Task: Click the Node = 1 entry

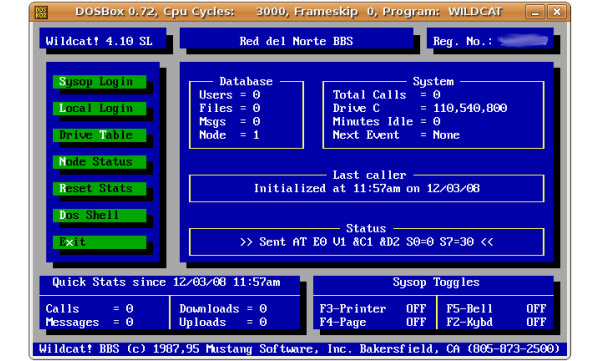Action: click(x=230, y=135)
